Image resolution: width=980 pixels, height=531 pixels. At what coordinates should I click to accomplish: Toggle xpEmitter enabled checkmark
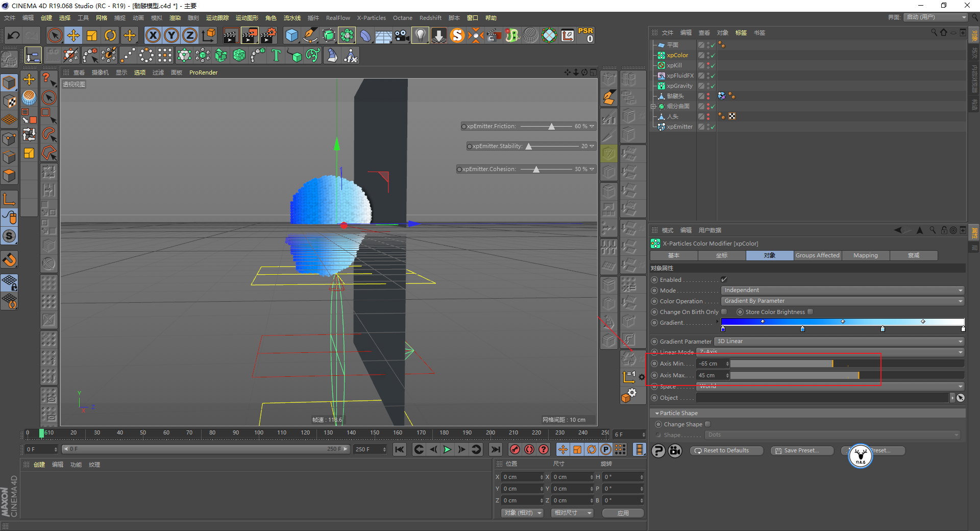point(713,127)
